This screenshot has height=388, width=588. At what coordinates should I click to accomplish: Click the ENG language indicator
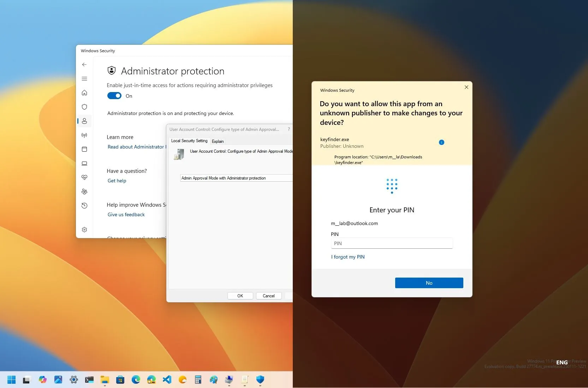[562, 362]
